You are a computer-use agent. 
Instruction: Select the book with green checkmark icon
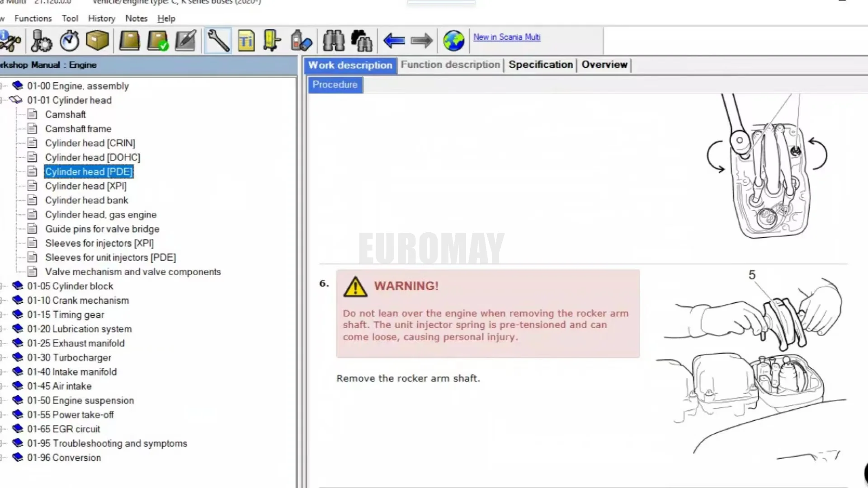(157, 41)
